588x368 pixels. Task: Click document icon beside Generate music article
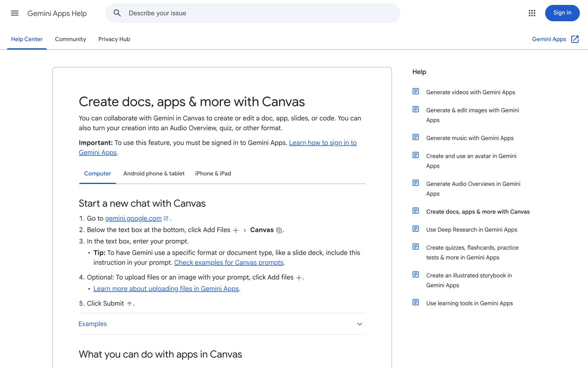pyautogui.click(x=416, y=137)
